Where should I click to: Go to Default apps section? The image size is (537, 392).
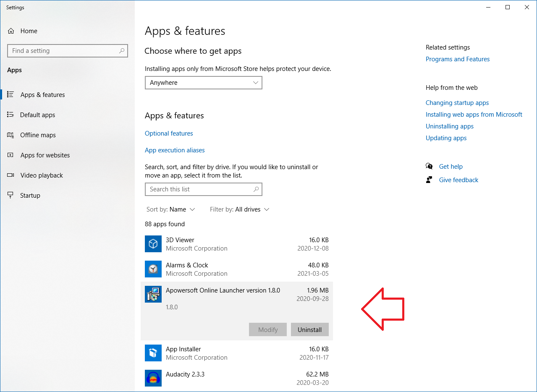tap(67, 115)
